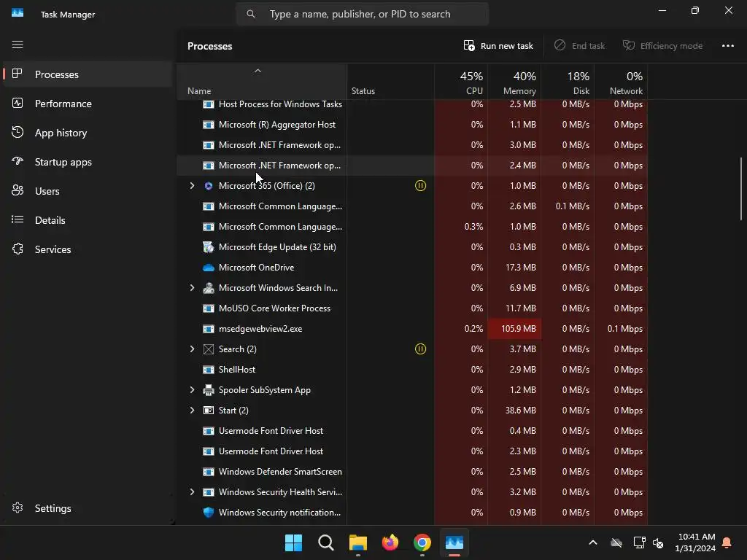Go to Startup apps page
Viewport: 747px width, 560px height.
click(x=88, y=161)
